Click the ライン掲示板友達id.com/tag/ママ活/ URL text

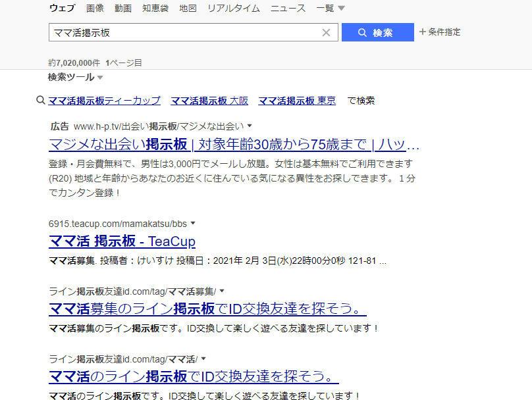tap(123, 359)
